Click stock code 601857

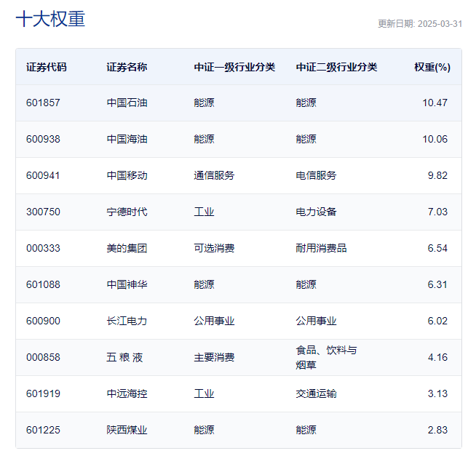(43, 103)
